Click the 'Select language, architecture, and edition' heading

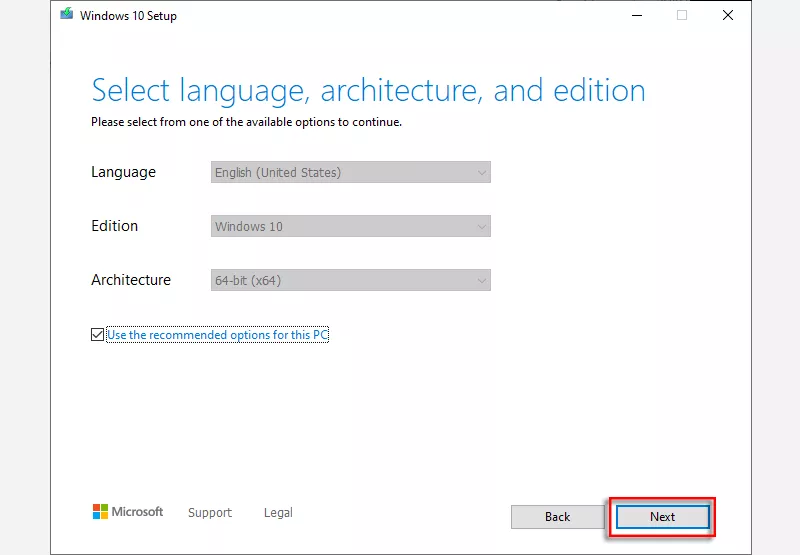click(x=368, y=90)
